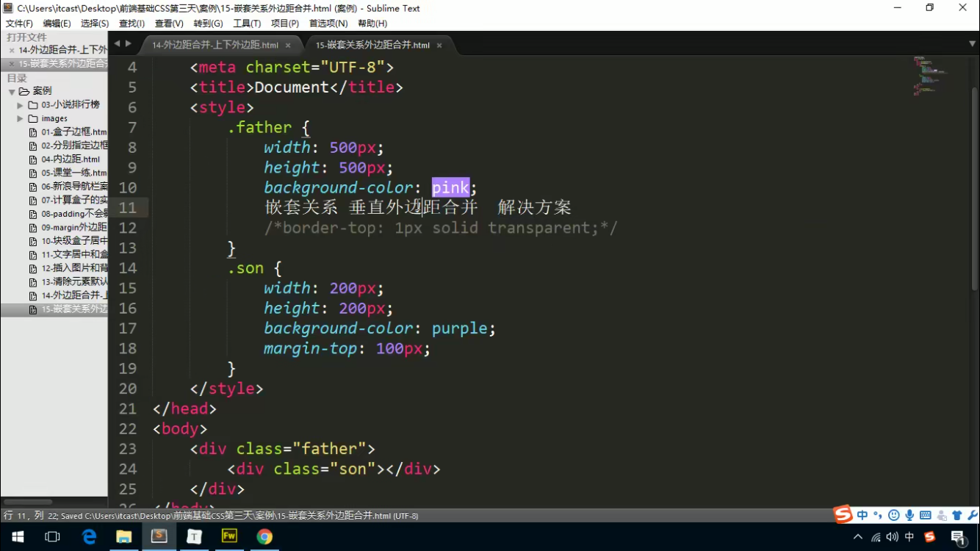This screenshot has width=980, height=551.
Task: Close open file 14-外边距合并 in sidebar
Action: (x=12, y=51)
